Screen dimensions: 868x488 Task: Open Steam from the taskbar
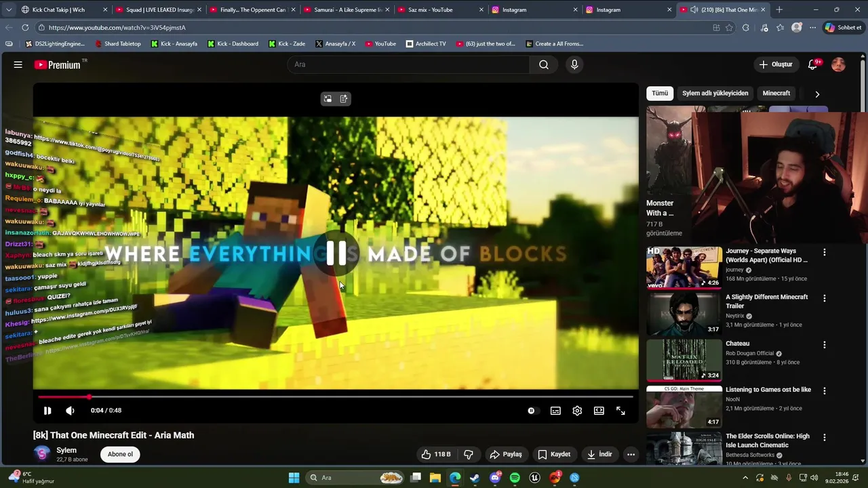pos(475,478)
